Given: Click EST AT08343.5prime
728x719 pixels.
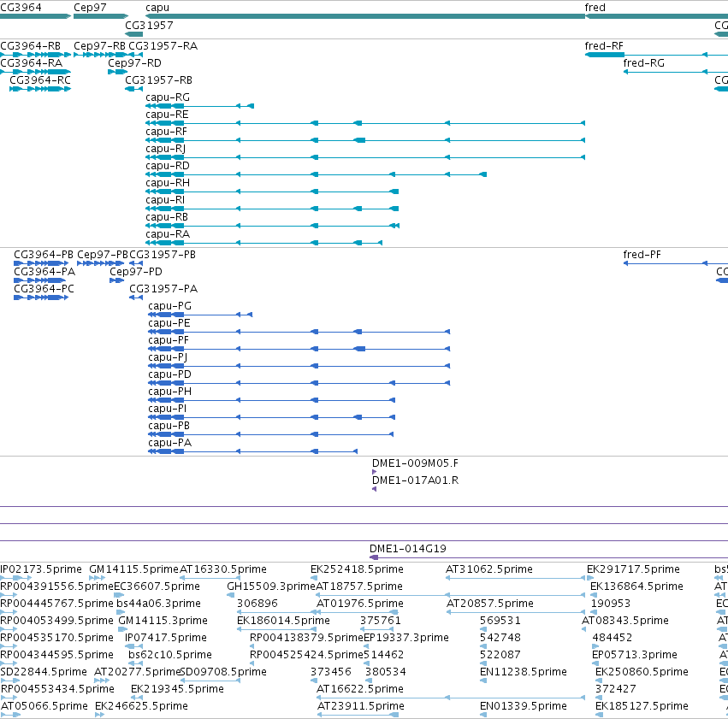Looking at the screenshot, I should click(x=625, y=621).
